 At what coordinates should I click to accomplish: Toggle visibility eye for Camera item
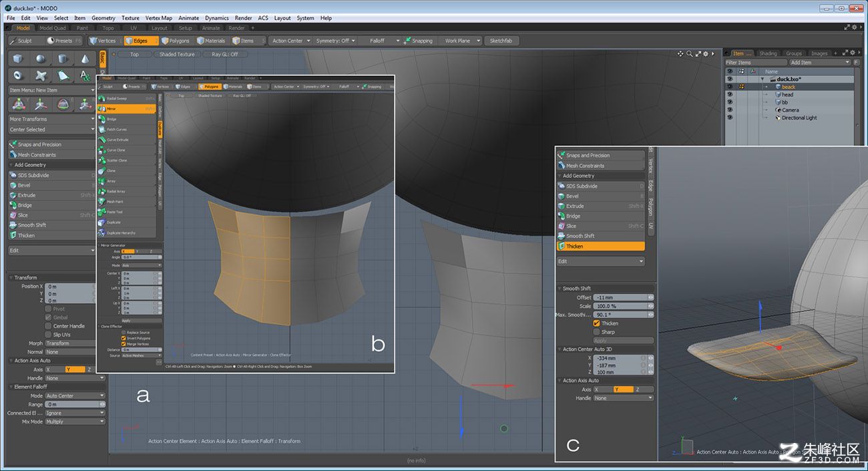pyautogui.click(x=729, y=110)
